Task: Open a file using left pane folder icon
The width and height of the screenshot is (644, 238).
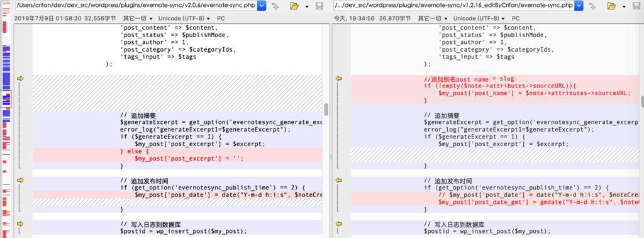Action: [x=294, y=6]
